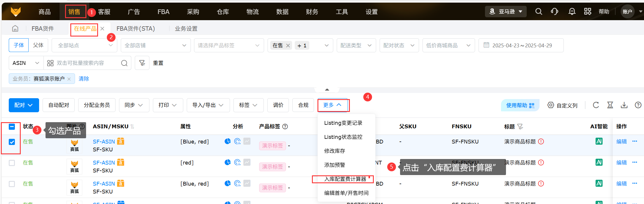The width and height of the screenshot is (644, 204).
Task: Expand the 导入/导出 dropdown
Action: pyautogui.click(x=208, y=105)
